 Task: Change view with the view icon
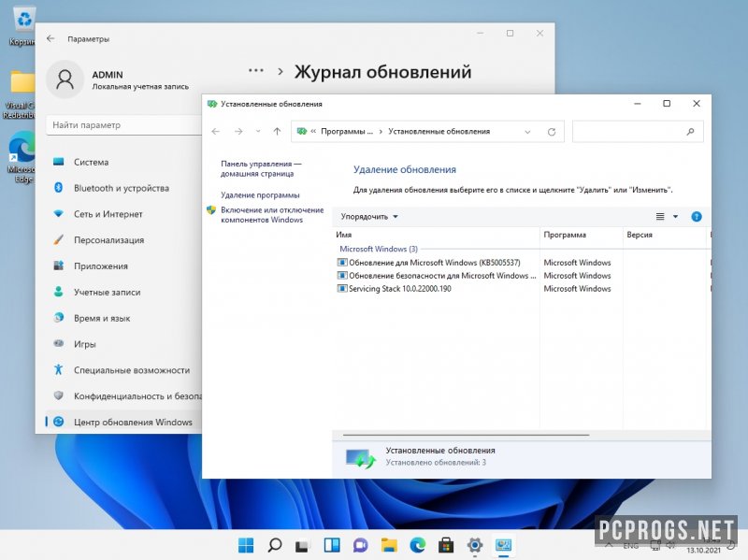tap(660, 217)
